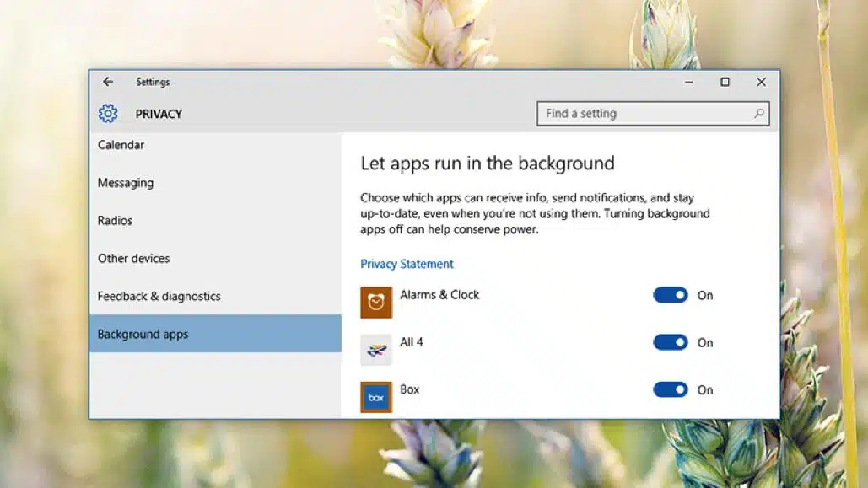Click the search magnifier icon

(758, 113)
